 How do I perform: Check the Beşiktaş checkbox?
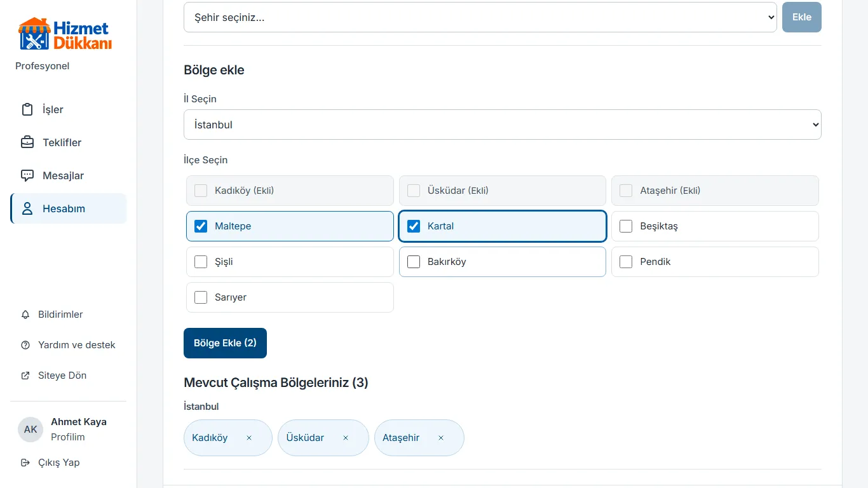click(626, 226)
